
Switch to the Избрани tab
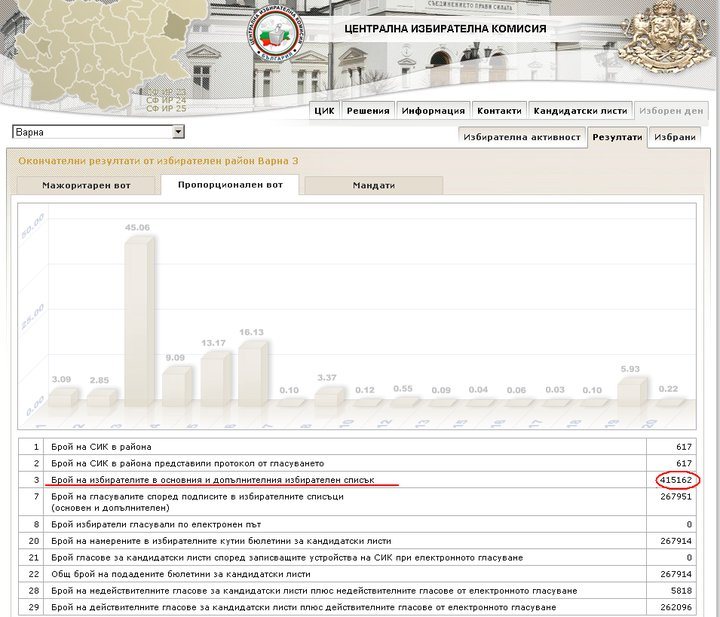click(672, 137)
